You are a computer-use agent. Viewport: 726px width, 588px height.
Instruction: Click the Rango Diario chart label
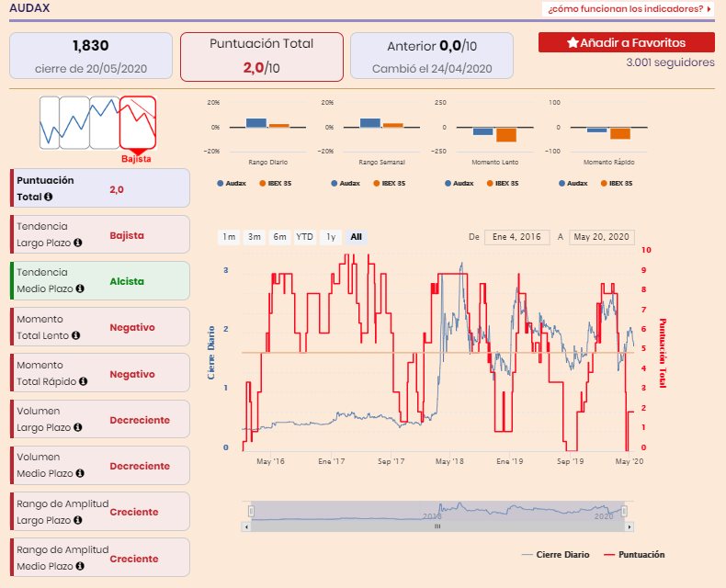click(x=268, y=162)
